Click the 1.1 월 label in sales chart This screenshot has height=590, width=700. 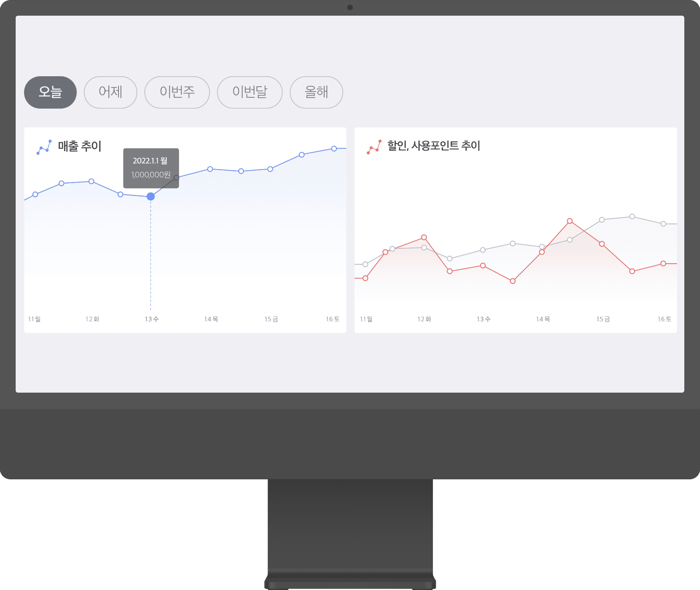(34, 319)
